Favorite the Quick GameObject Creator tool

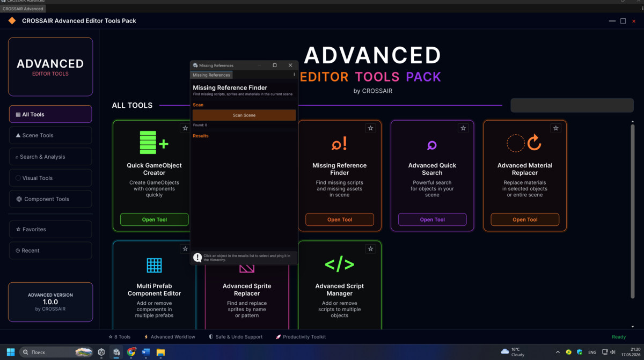click(185, 128)
